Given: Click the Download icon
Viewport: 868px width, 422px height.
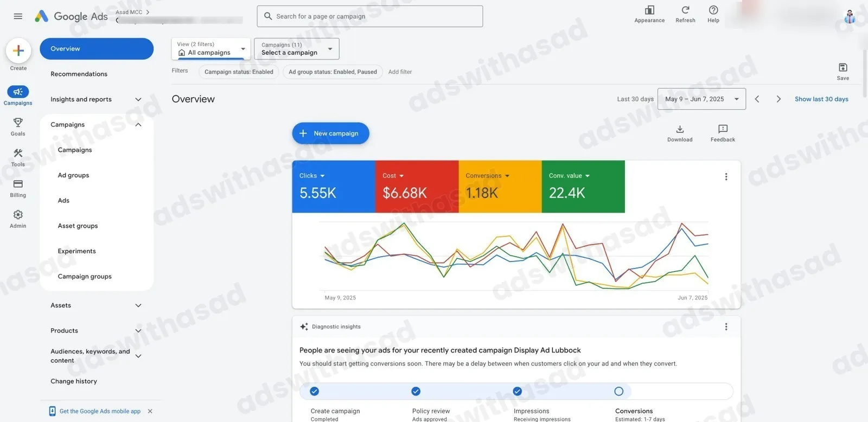Looking at the screenshot, I should point(680,129).
